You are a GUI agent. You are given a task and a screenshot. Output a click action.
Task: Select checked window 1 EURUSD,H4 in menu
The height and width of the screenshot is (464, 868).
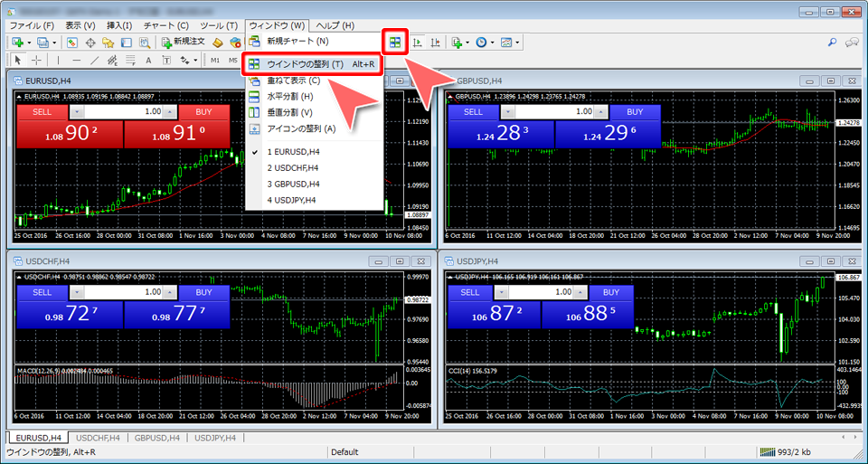[293, 152]
